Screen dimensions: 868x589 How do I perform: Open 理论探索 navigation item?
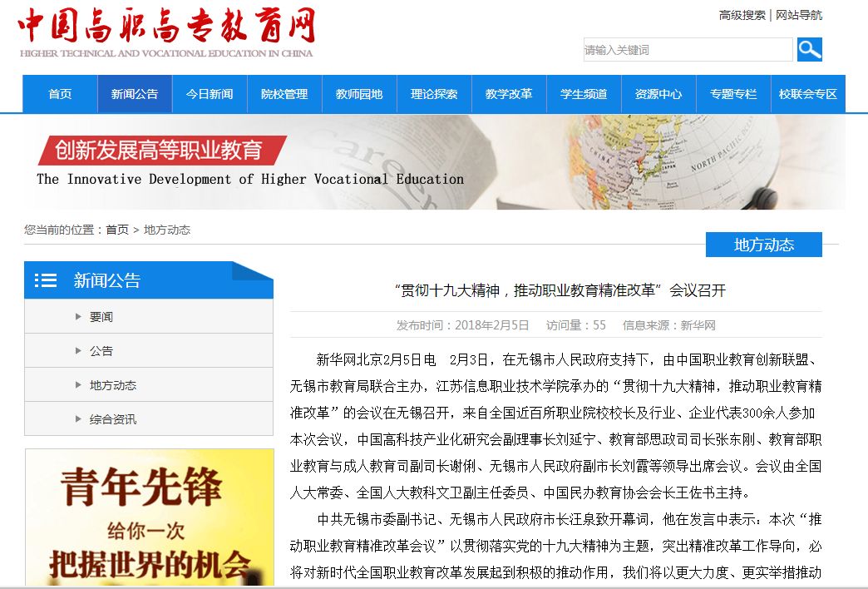pos(434,94)
